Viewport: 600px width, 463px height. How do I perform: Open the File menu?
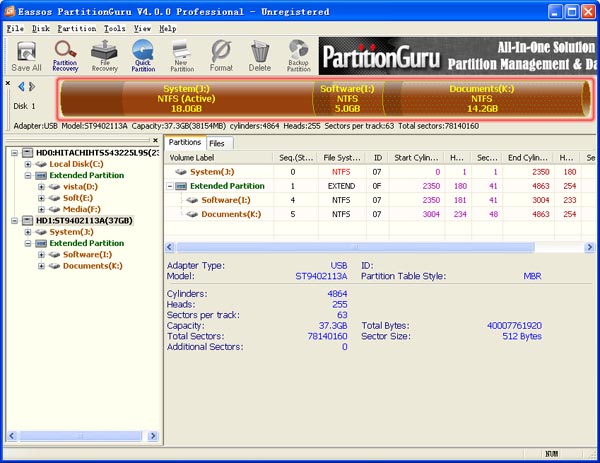point(15,29)
